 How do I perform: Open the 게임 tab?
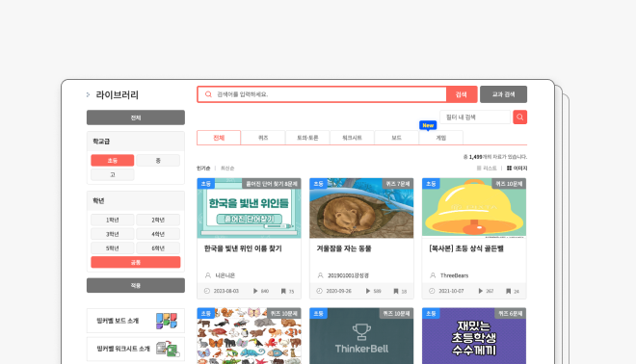tap(441, 138)
